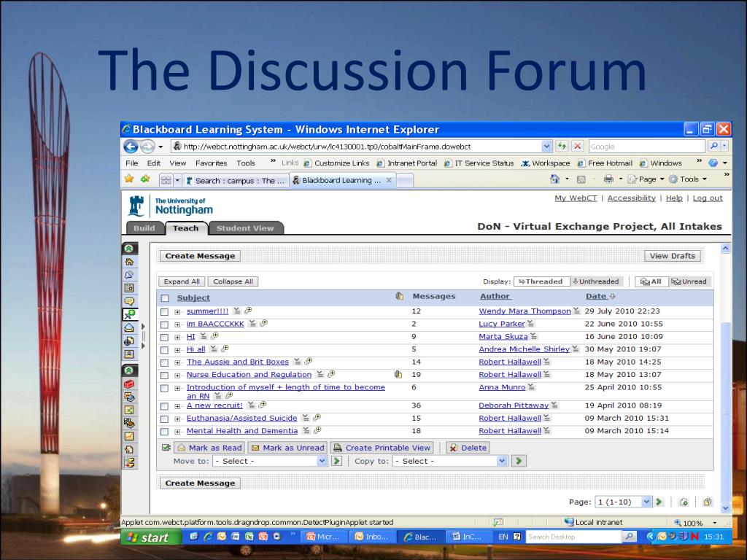The height and width of the screenshot is (560, 747).
Task: Open the View menu
Action: click(x=178, y=163)
